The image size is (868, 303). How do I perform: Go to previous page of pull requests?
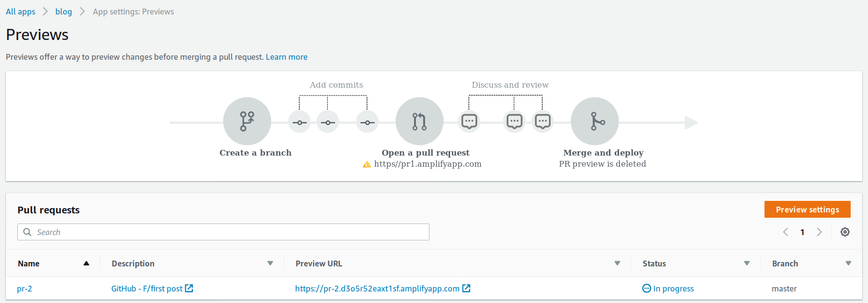[786, 232]
